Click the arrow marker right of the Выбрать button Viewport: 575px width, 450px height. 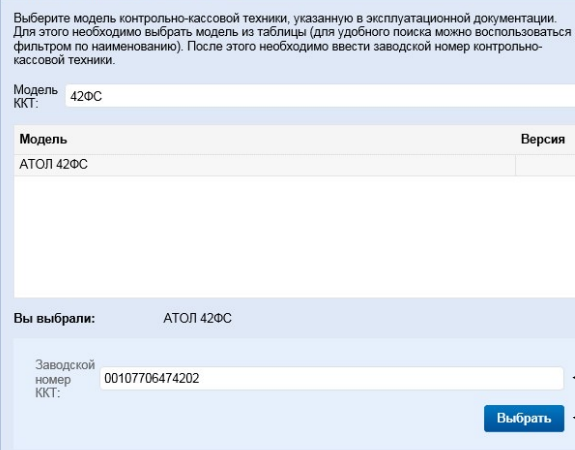coord(573,418)
